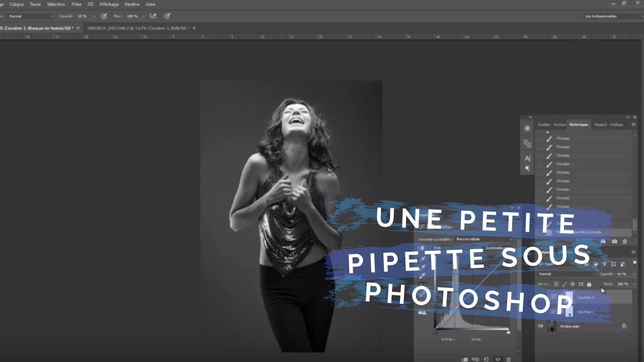Filter layers by smart object icon
This screenshot has height=362, width=644.
pos(622,264)
